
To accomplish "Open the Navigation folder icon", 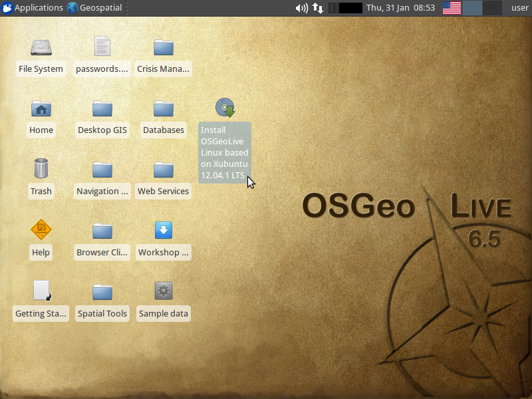I will (x=102, y=170).
